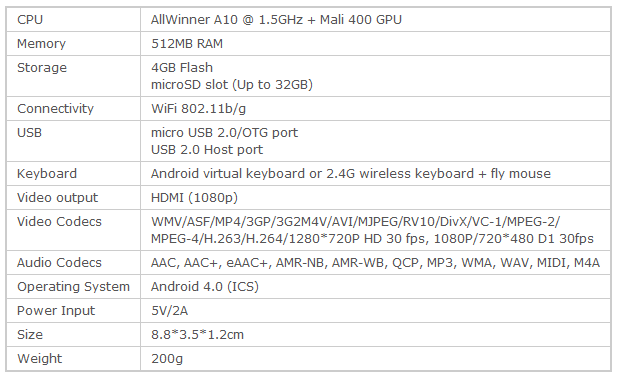The height and width of the screenshot is (377, 618).
Task: Click the HDMI (1080p) video output value
Action: (194, 198)
